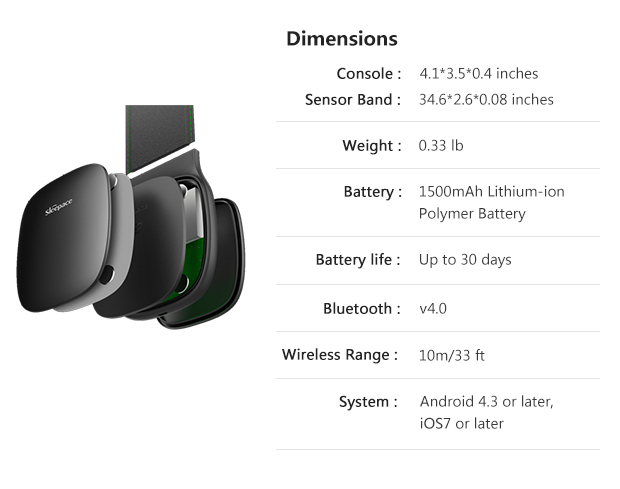Viewport: 620px width, 489px height.
Task: Select the 10m/33 ft range value
Action: [x=452, y=355]
